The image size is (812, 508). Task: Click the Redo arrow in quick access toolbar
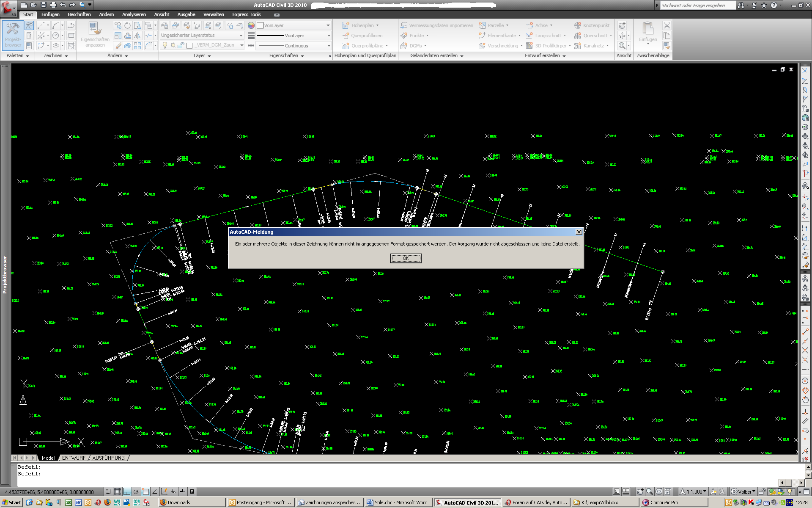coord(72,5)
